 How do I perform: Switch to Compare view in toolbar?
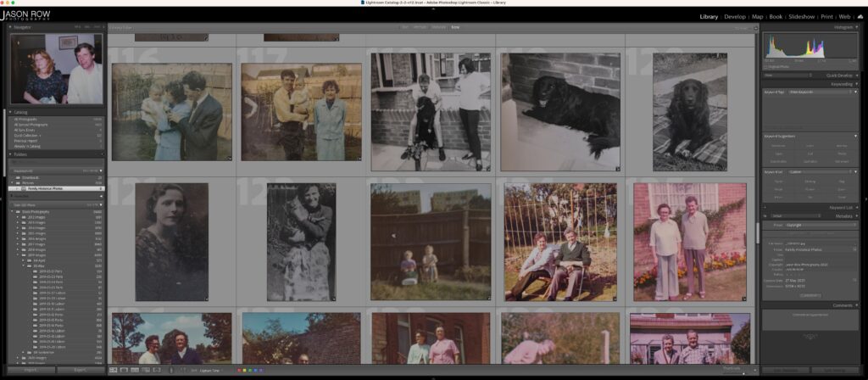[135, 370]
